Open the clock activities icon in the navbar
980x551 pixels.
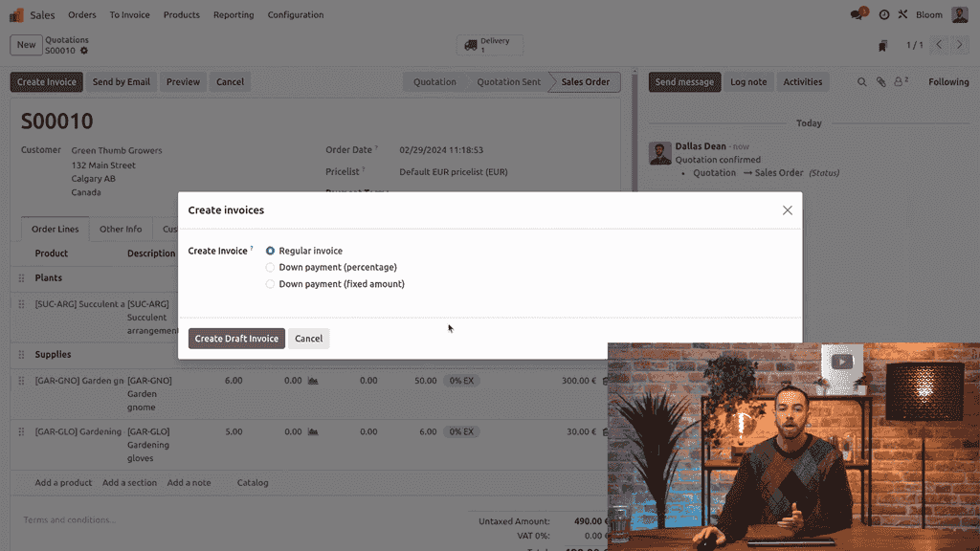click(884, 14)
